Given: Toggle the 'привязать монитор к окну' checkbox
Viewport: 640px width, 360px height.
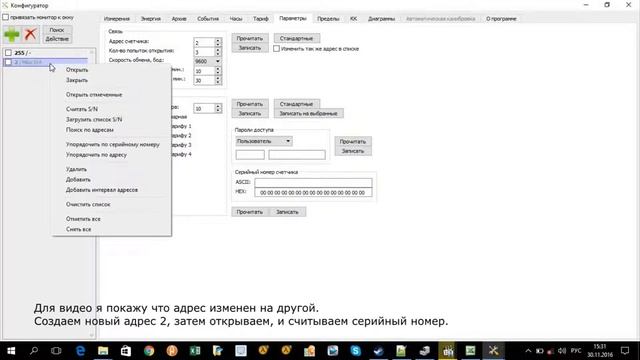Looking at the screenshot, I should pos(6,18).
